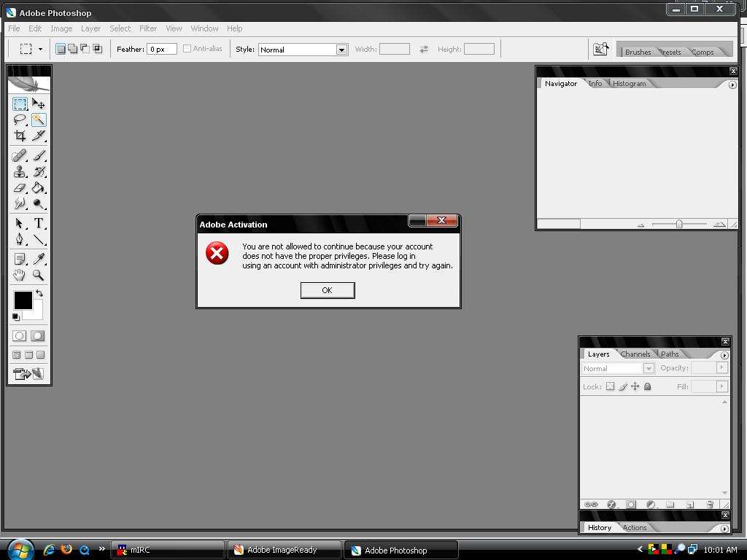Swap foreground and background colors

click(x=39, y=293)
